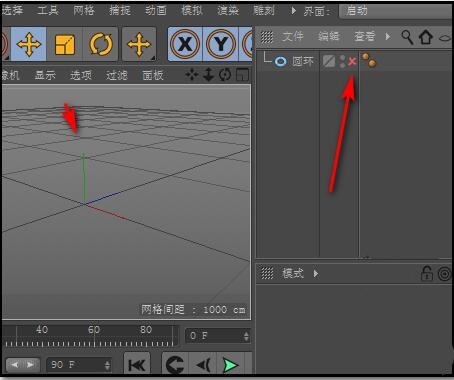Select the 圆环 object icon
The height and width of the screenshot is (380, 454).
tap(280, 61)
